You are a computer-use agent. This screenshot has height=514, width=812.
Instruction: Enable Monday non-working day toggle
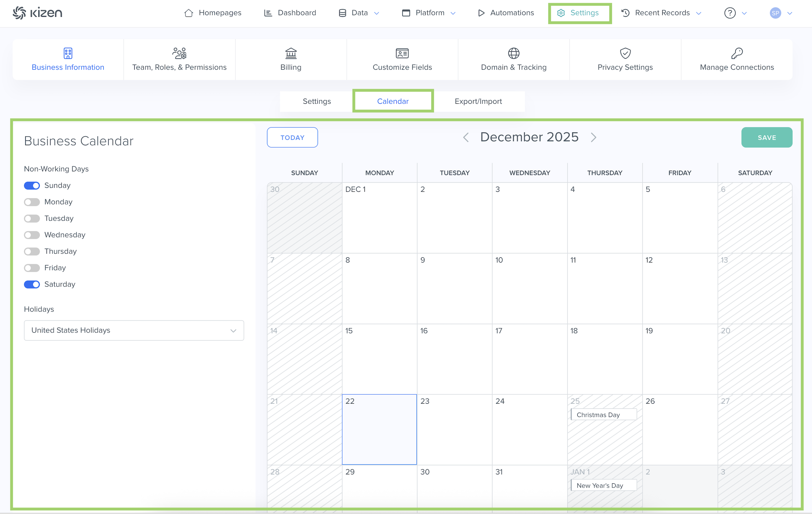pyautogui.click(x=32, y=202)
